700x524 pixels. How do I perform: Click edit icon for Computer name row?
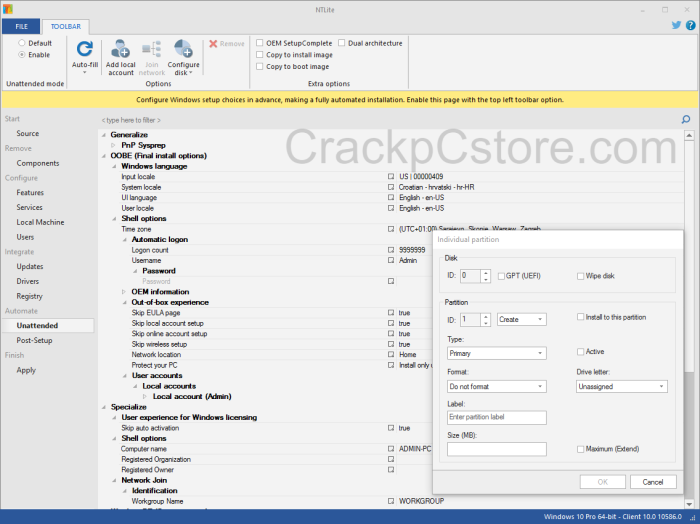tap(391, 449)
